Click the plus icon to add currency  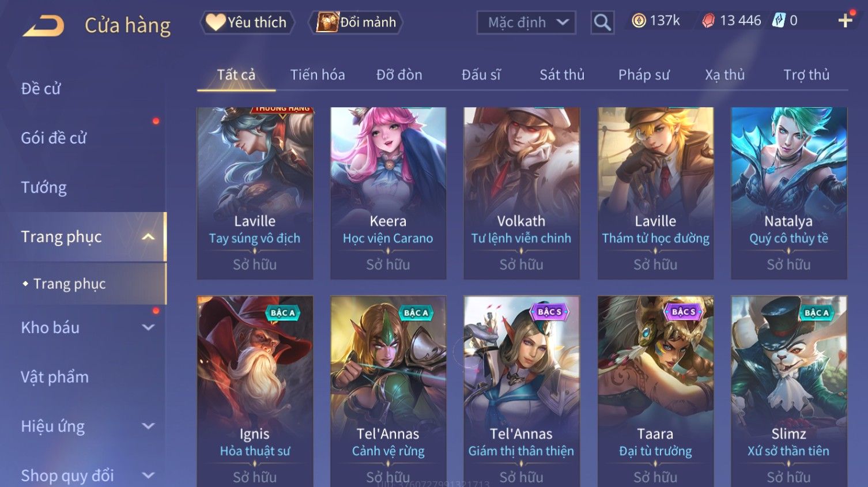845,21
